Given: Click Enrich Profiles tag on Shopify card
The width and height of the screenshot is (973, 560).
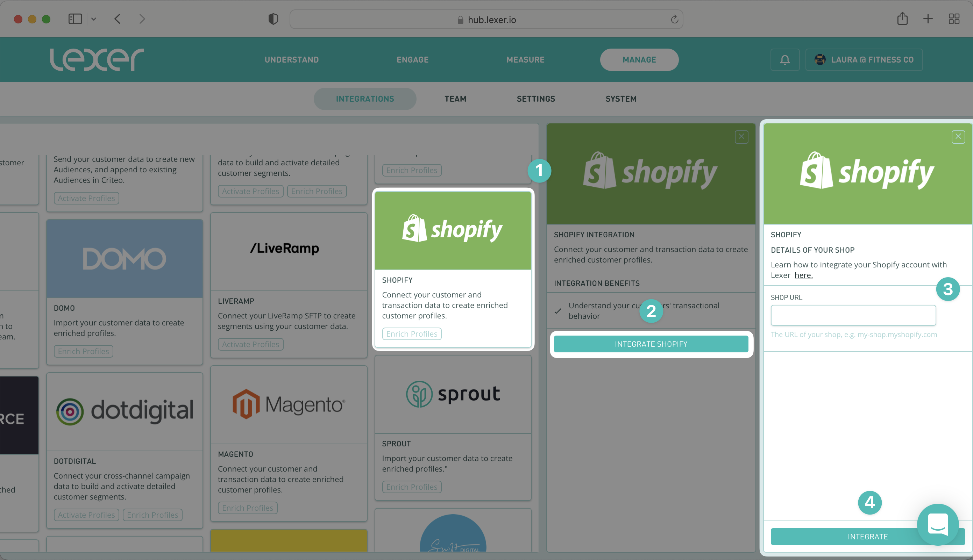Looking at the screenshot, I should pyautogui.click(x=411, y=333).
